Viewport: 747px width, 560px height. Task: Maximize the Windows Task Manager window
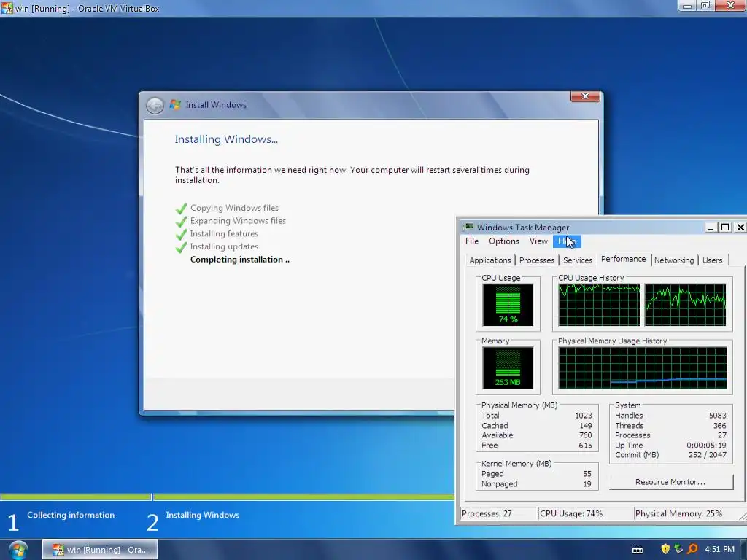tap(725, 227)
